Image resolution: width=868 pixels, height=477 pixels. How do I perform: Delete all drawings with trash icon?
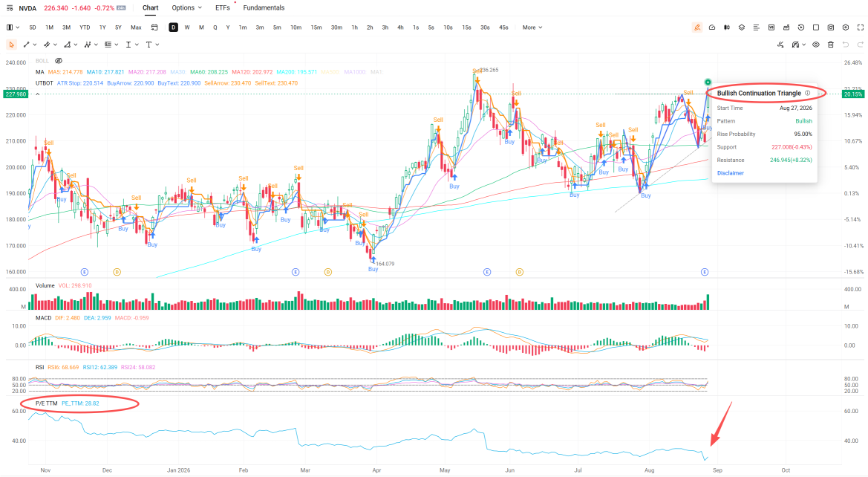tap(830, 45)
